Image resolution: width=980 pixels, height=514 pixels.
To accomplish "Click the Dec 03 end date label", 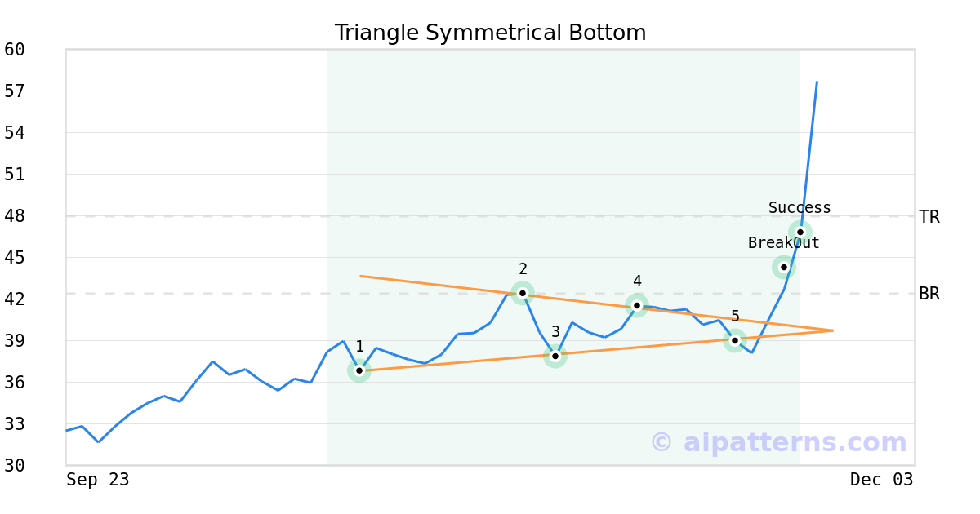I will [x=881, y=480].
